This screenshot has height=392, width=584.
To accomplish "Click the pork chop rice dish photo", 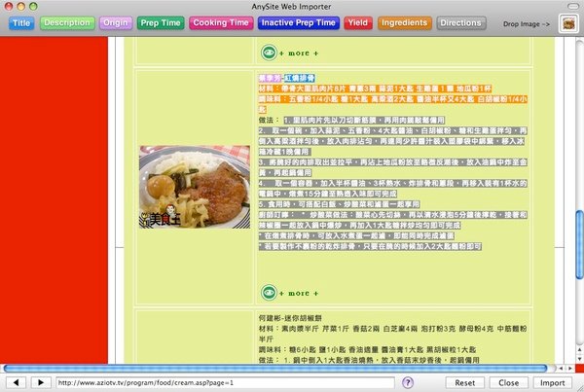I will click(195, 187).
